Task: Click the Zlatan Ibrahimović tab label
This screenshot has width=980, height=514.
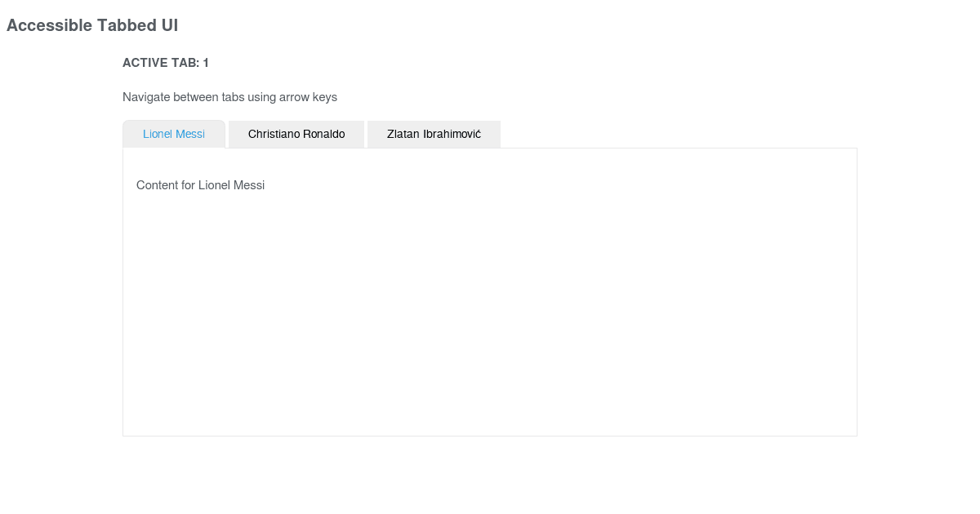Action: coord(434,134)
